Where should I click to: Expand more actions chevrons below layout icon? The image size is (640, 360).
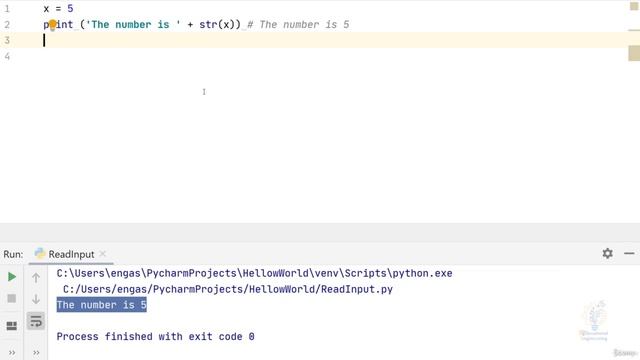pyautogui.click(x=12, y=353)
